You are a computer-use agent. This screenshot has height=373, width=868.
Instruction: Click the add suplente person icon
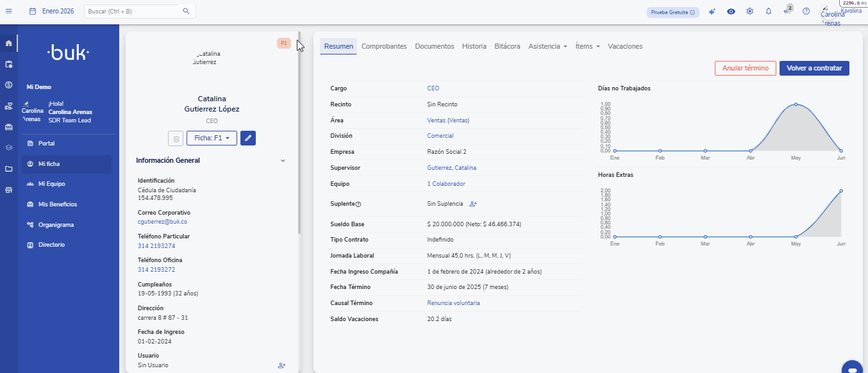pos(473,204)
